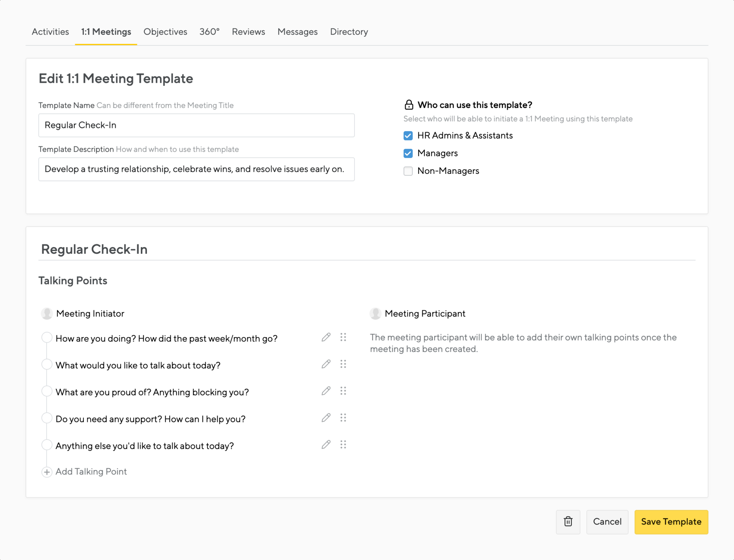The height and width of the screenshot is (560, 734).
Task: Delete template using trash icon
Action: point(568,522)
